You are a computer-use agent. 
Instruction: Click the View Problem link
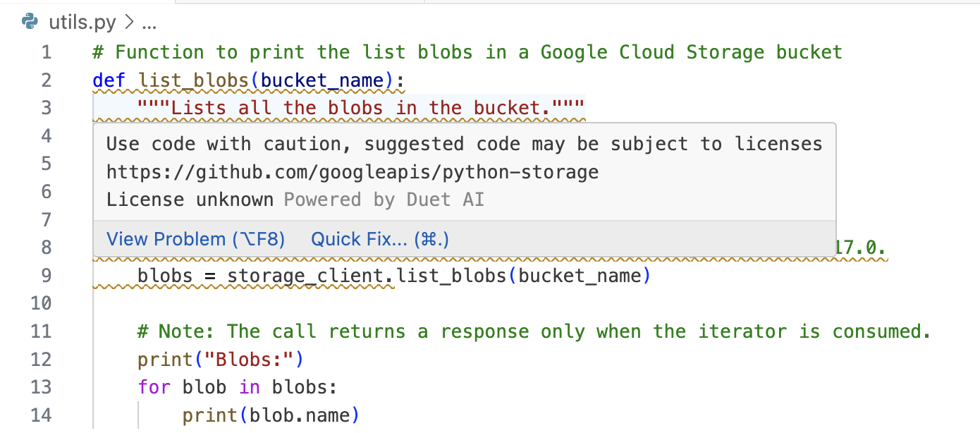pyautogui.click(x=195, y=240)
